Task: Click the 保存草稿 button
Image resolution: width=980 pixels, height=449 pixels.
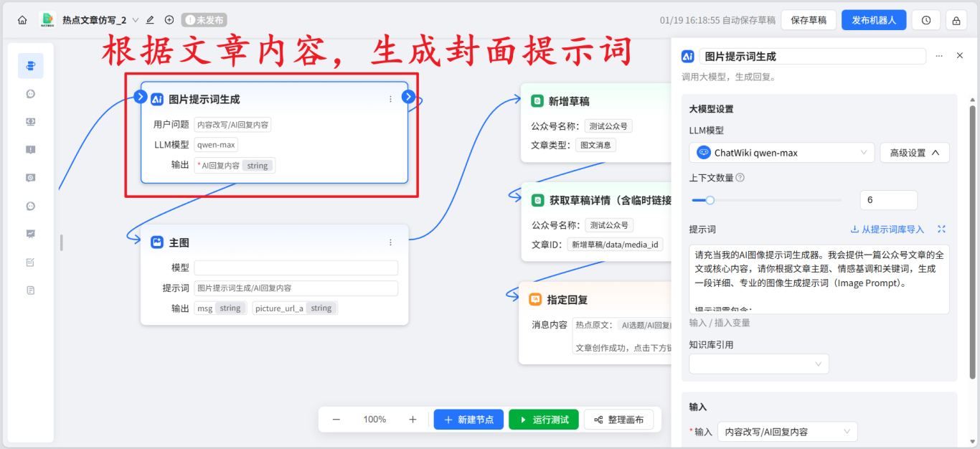Action: click(809, 19)
